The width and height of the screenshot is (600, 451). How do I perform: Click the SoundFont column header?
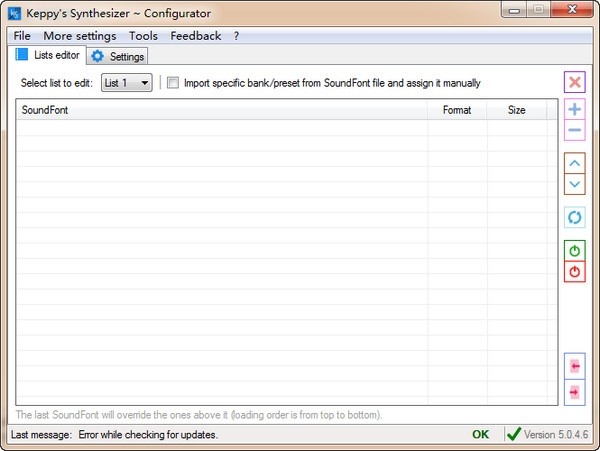click(222, 110)
